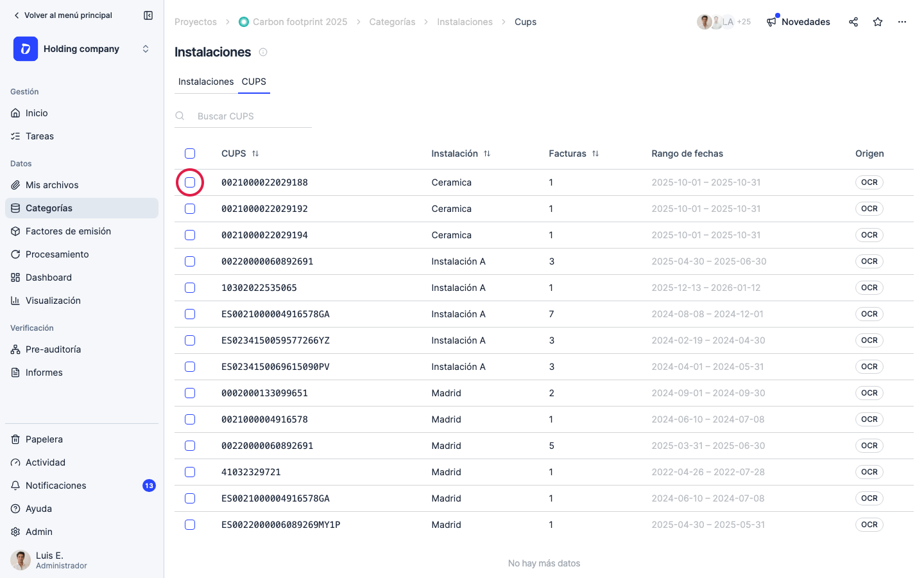Open Ayuda question mark icon

pos(15,509)
